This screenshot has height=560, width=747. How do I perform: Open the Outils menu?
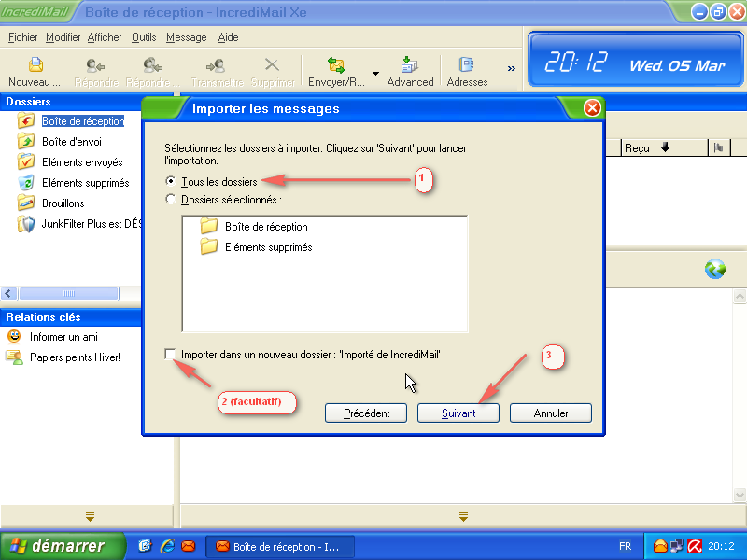144,37
